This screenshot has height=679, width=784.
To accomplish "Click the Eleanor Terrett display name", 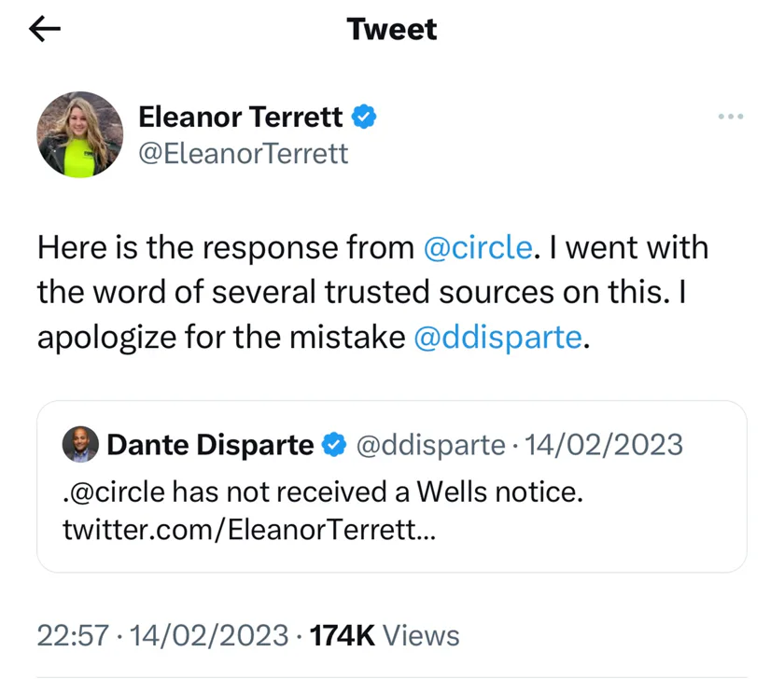I will point(241,117).
